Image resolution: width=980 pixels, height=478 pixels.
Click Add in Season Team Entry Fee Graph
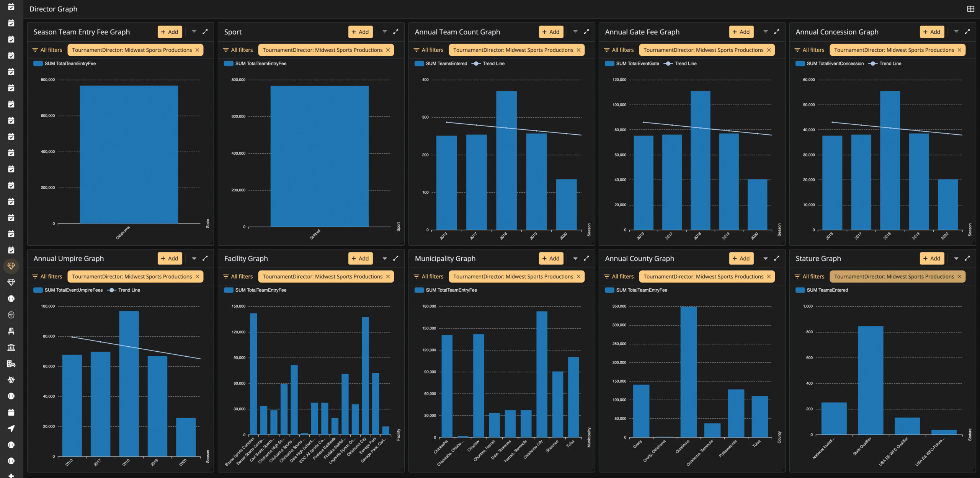click(x=170, y=32)
